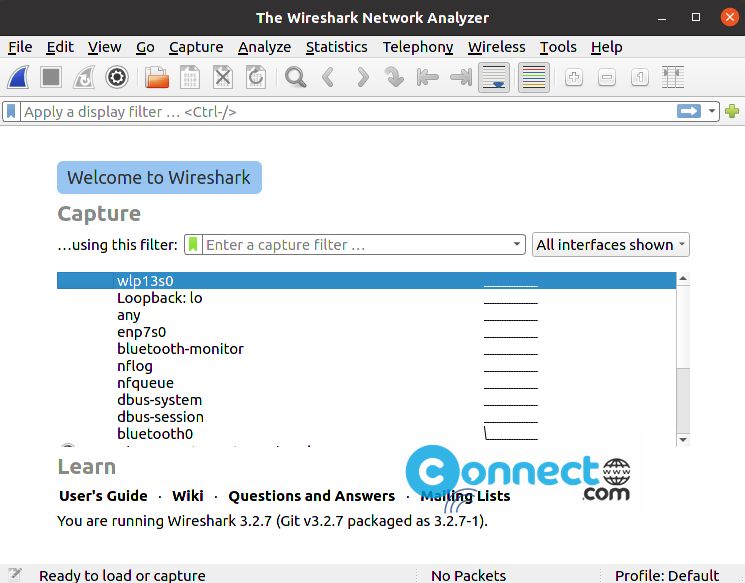This screenshot has width=745, height=583.
Task: Click the capture filter input field
Action: coord(356,245)
